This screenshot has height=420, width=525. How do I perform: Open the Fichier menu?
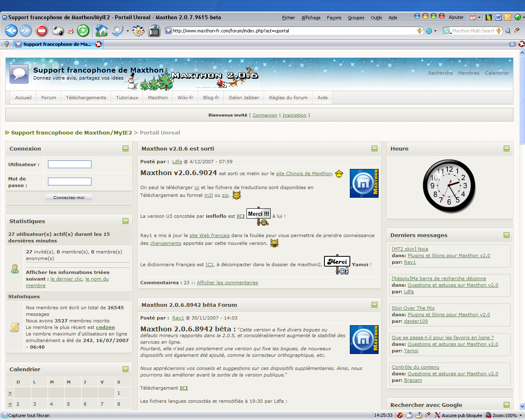(288, 18)
